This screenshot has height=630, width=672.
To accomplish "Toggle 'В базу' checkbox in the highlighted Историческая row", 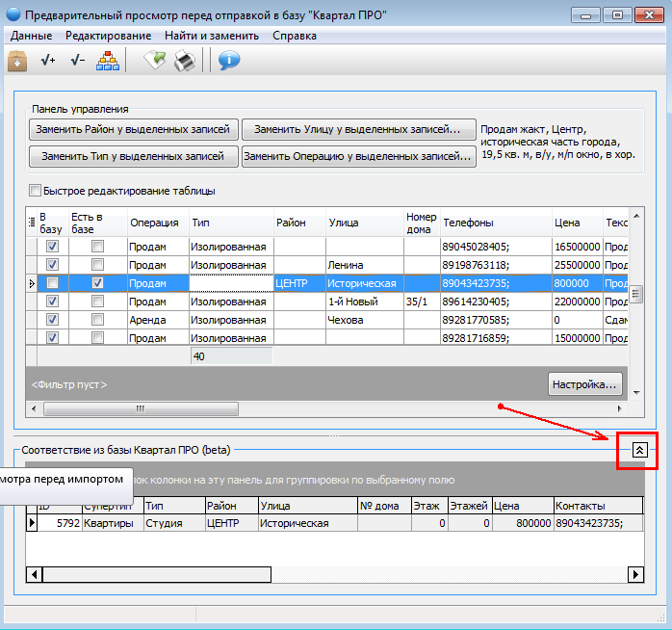I will (x=53, y=283).
